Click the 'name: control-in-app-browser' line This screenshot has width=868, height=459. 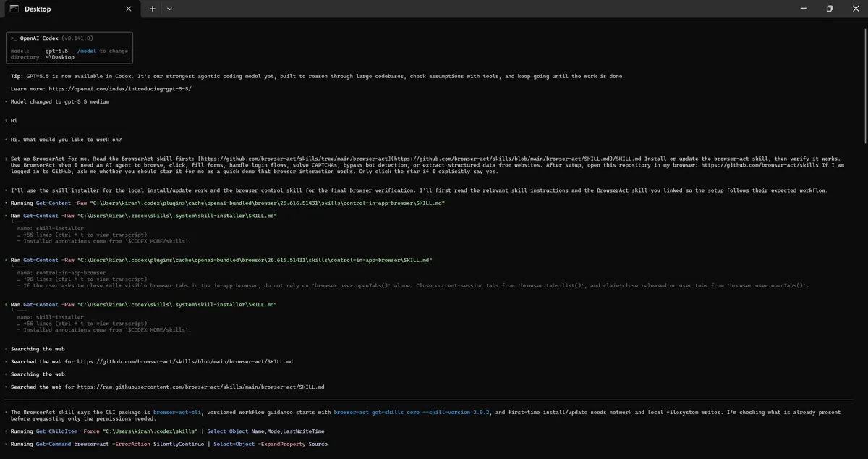(x=61, y=273)
